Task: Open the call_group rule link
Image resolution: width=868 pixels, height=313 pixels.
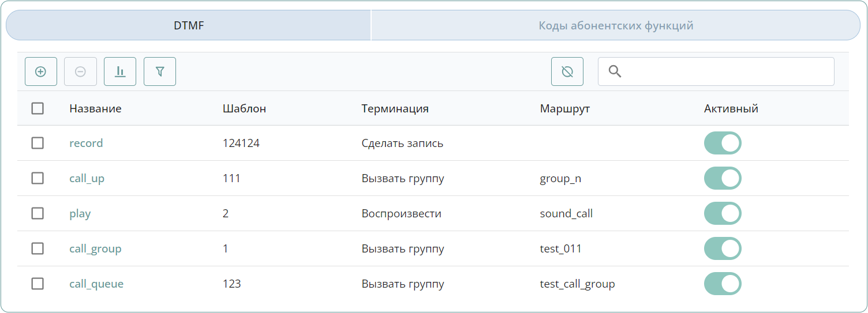Action: tap(95, 249)
